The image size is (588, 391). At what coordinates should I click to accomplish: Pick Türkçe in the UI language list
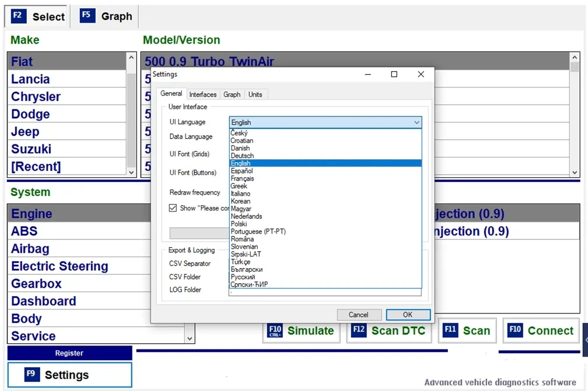[x=325, y=262]
